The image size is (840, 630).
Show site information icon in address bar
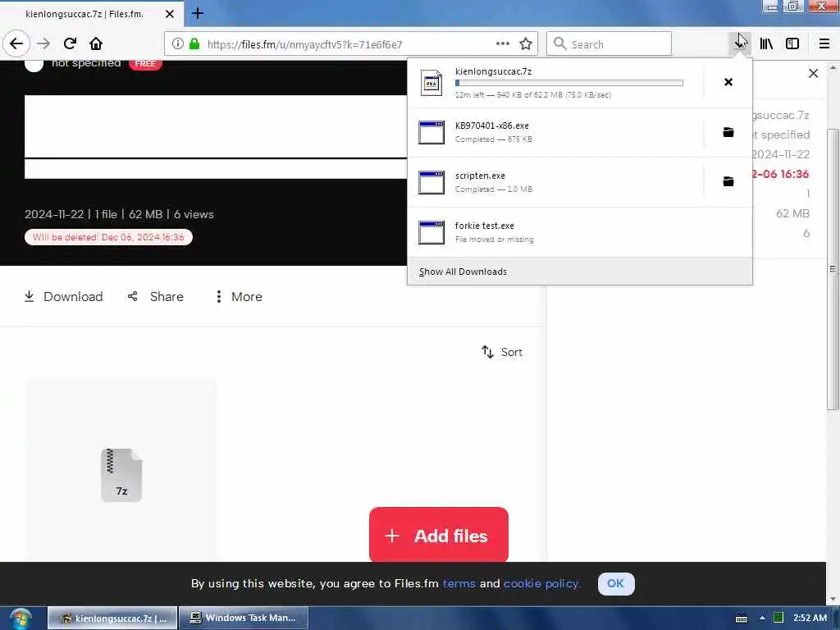point(177,44)
